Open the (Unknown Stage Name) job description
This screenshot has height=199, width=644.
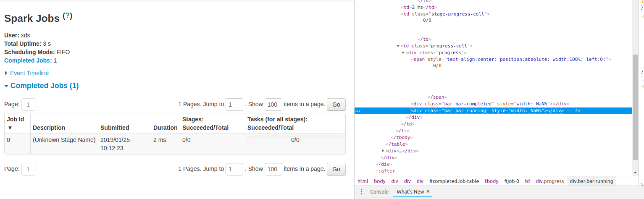coord(64,140)
